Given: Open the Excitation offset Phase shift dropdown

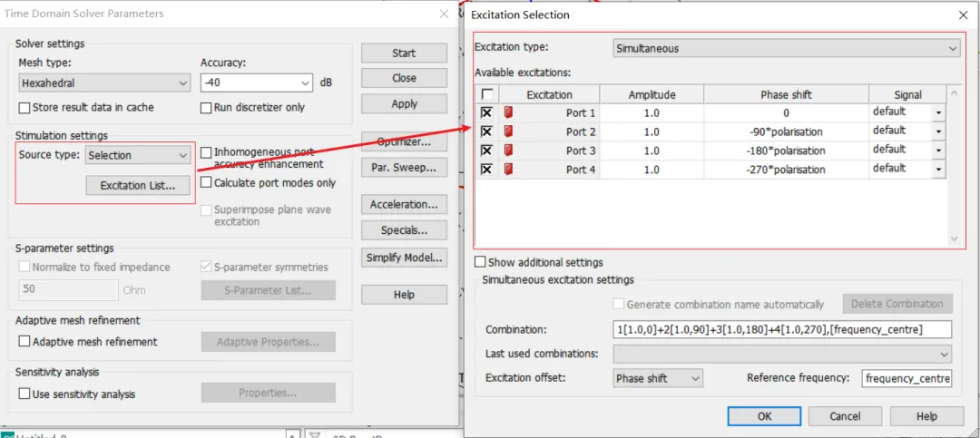Looking at the screenshot, I should [x=658, y=378].
